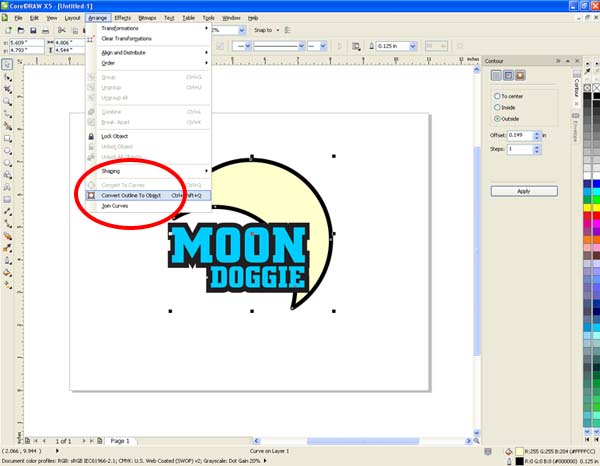Open the Bitmaps menu
Image resolution: width=600 pixels, height=466 pixels.
coord(147,18)
